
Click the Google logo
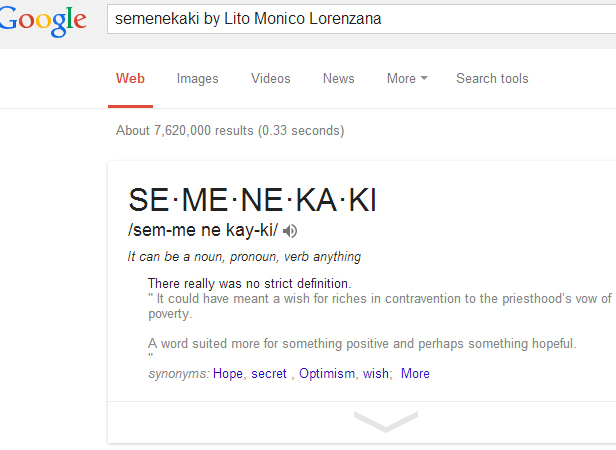tap(42, 21)
